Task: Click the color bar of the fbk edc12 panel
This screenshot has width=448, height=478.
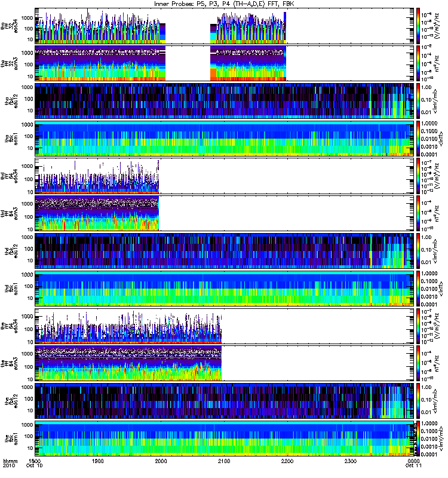Action: (418, 401)
